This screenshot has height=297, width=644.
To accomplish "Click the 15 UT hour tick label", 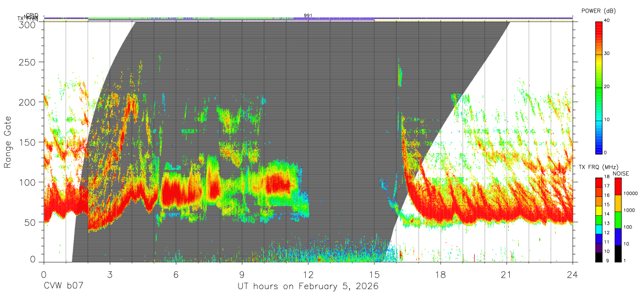I will tap(374, 273).
